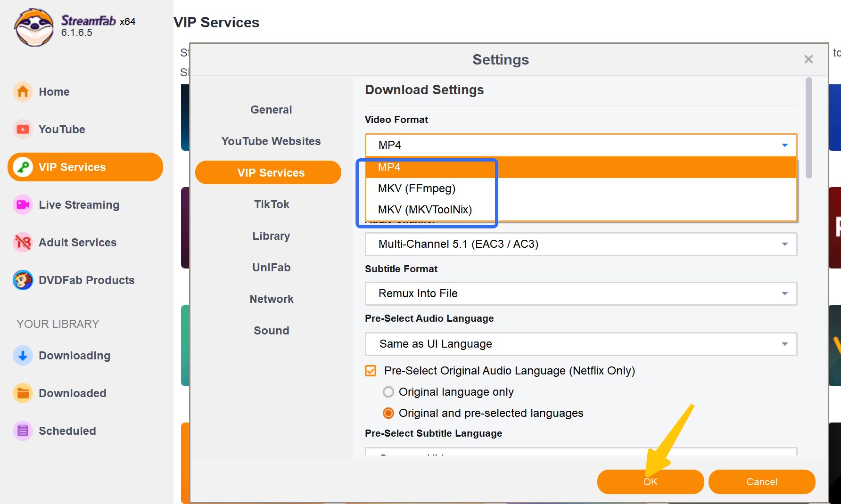Image resolution: width=841 pixels, height=504 pixels.
Task: Open the TikTok settings tab
Action: pos(272,204)
